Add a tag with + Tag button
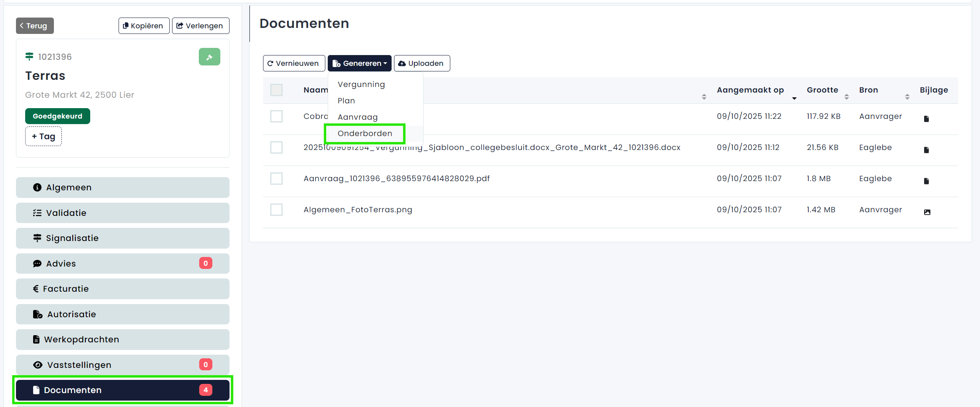The image size is (980, 407). [44, 136]
